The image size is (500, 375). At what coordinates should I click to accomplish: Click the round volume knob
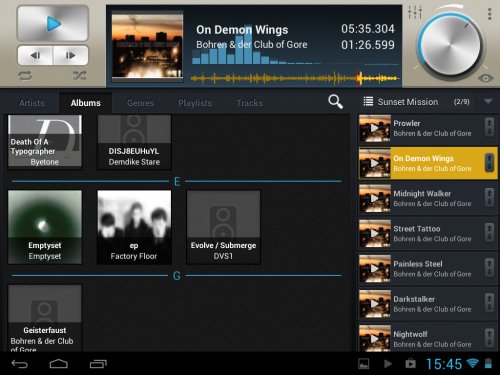point(450,45)
